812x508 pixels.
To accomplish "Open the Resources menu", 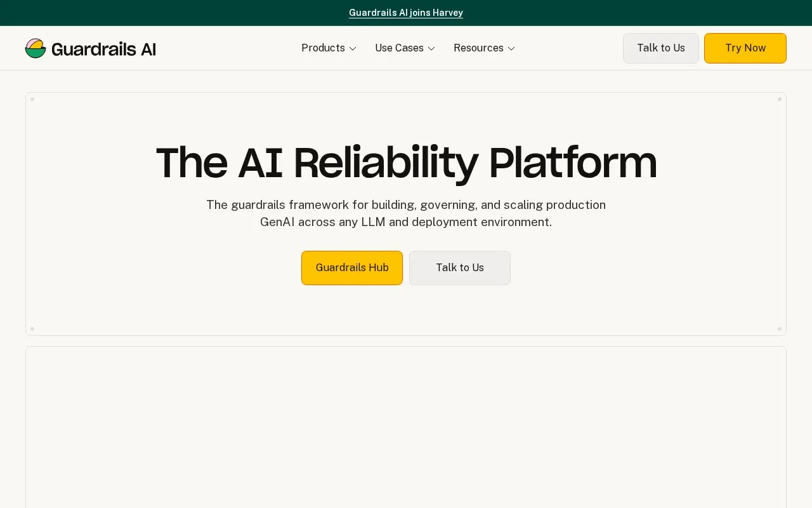I will pyautogui.click(x=484, y=48).
